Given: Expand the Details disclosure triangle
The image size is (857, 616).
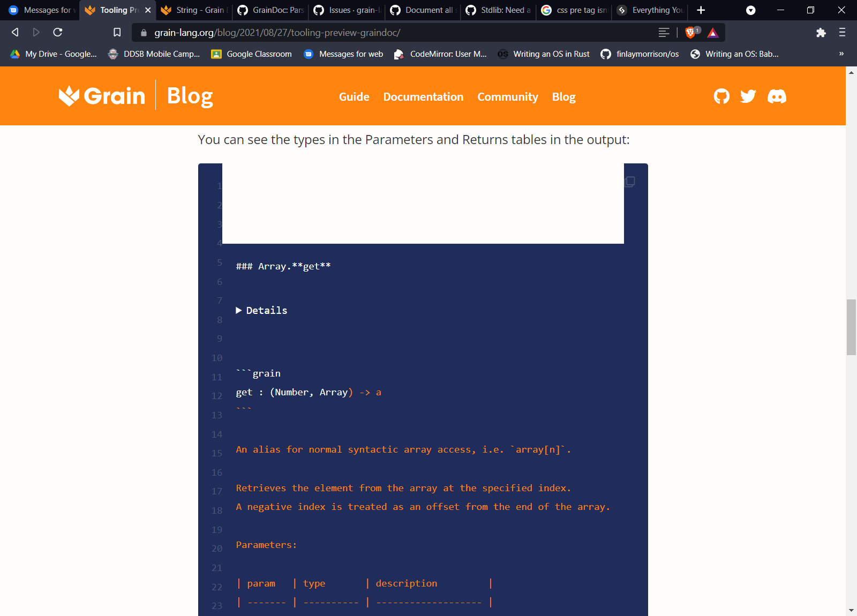Looking at the screenshot, I should [x=239, y=311].
